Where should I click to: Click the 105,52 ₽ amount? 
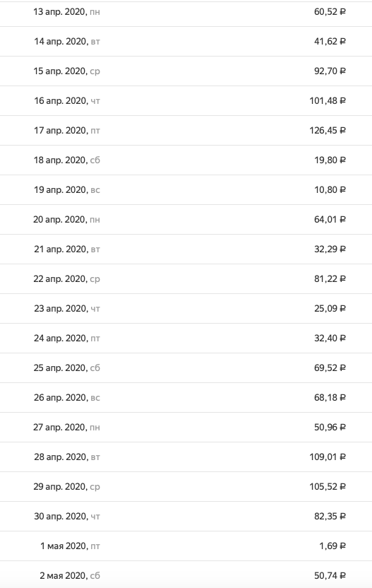click(328, 486)
